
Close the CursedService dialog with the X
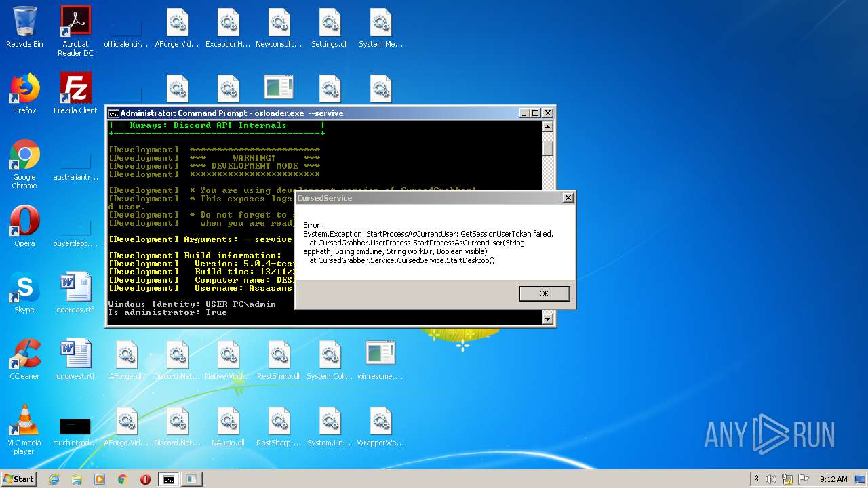(568, 198)
